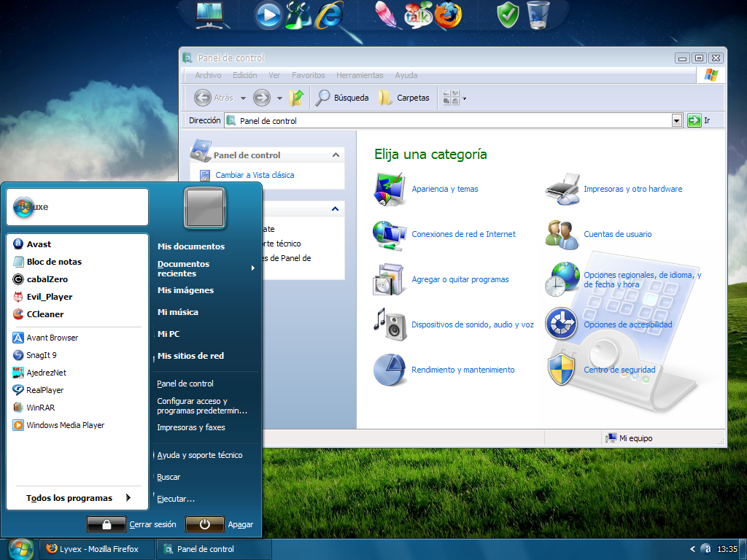The width and height of the screenshot is (747, 560).
Task: Expand the address bar dropdown
Action: [676, 121]
